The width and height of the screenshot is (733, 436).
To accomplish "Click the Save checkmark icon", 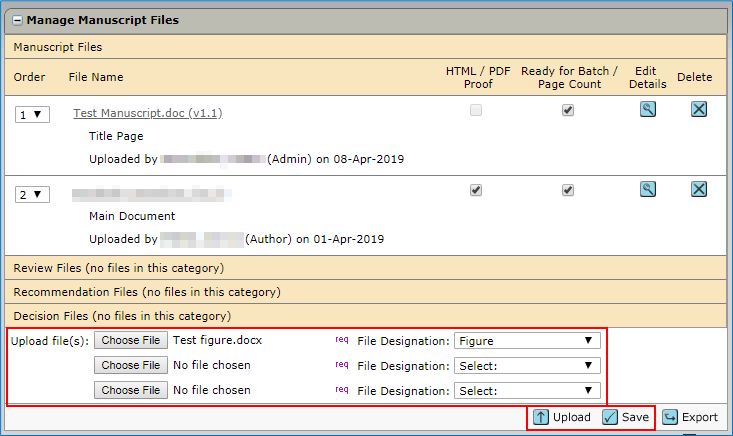I will click(x=610, y=417).
